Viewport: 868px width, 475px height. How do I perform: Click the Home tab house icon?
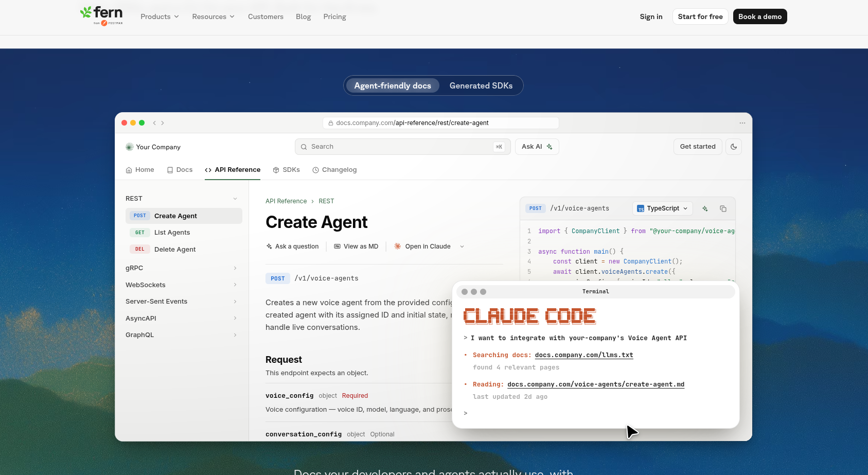click(129, 170)
